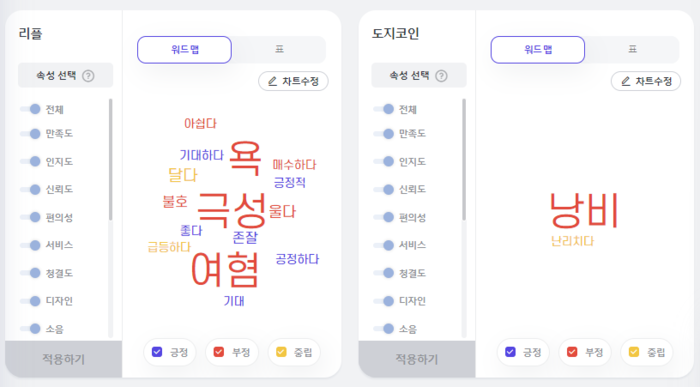Screen dimensions: 700x387
Task: Uncheck 중립 checkbox under 리플 word map
Action: (281, 352)
